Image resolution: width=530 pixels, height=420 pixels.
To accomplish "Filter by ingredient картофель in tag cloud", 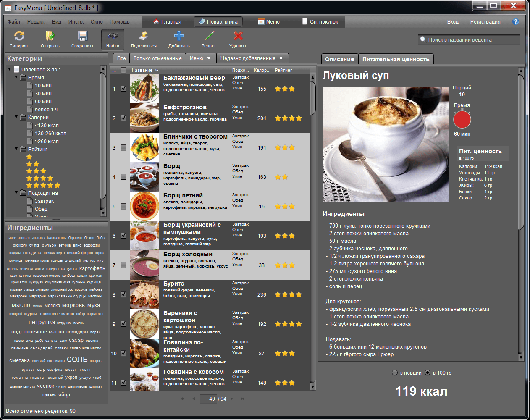I will [92, 268].
